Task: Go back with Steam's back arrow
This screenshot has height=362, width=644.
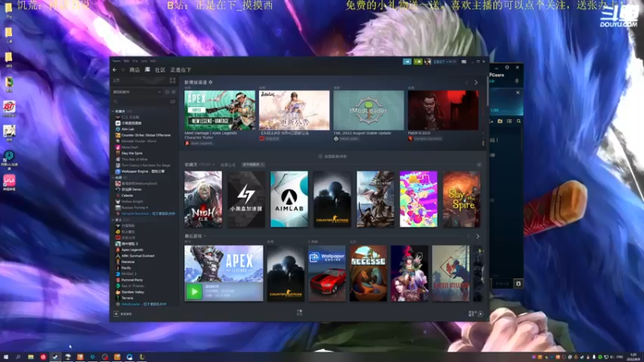Action: click(114, 70)
